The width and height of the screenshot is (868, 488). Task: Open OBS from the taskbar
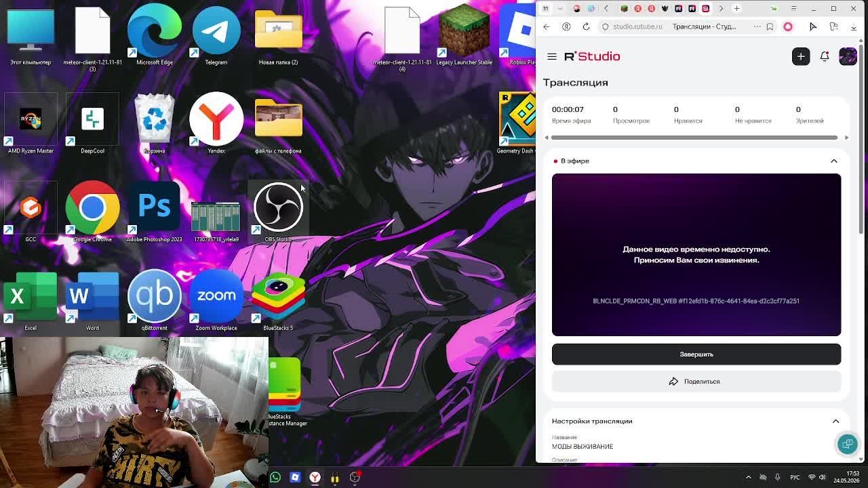click(355, 477)
